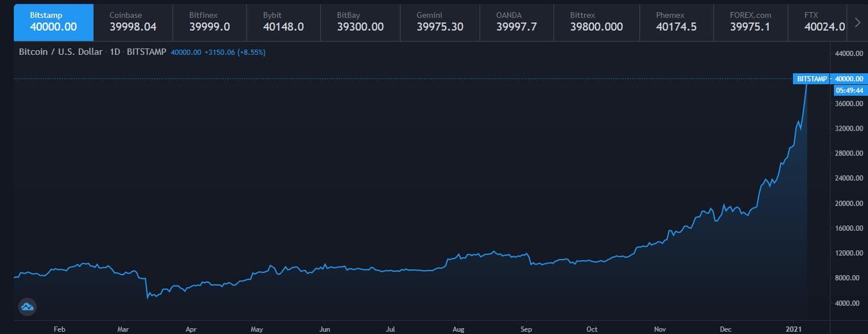Click the Nov label on time axis
The image size is (868, 334).
pos(660,328)
